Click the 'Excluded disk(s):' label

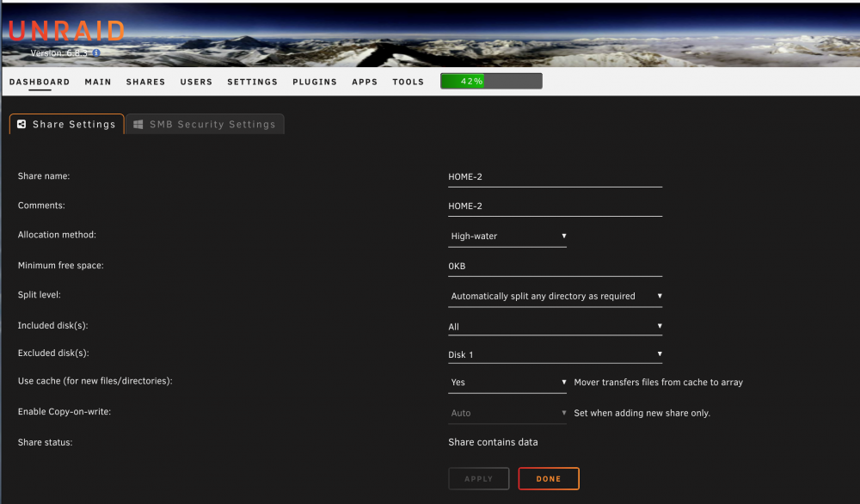pyautogui.click(x=53, y=353)
